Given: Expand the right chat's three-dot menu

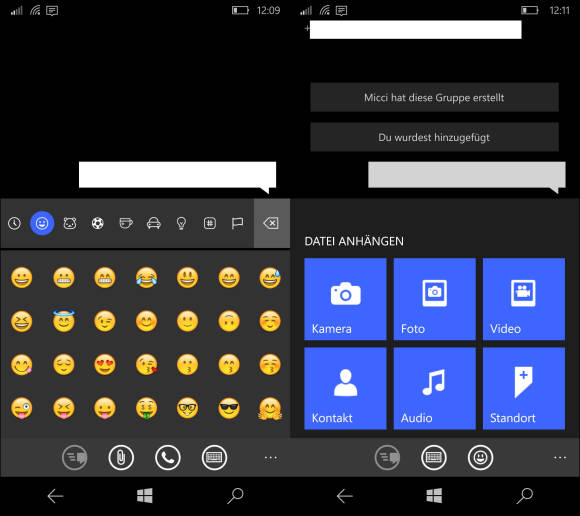Looking at the screenshot, I should click(560, 458).
